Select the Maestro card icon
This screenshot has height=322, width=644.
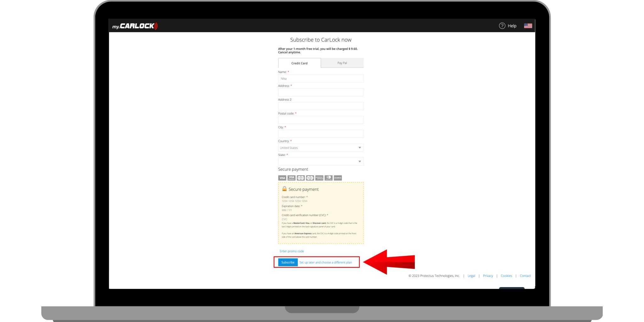pyautogui.click(x=310, y=178)
